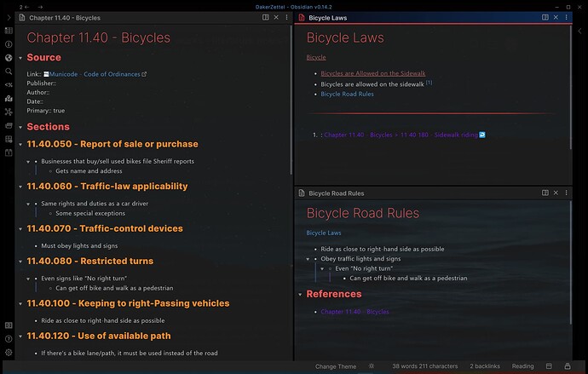
Task: Open more options for Chapter 11.40 pane
Action: pyautogui.click(x=286, y=17)
